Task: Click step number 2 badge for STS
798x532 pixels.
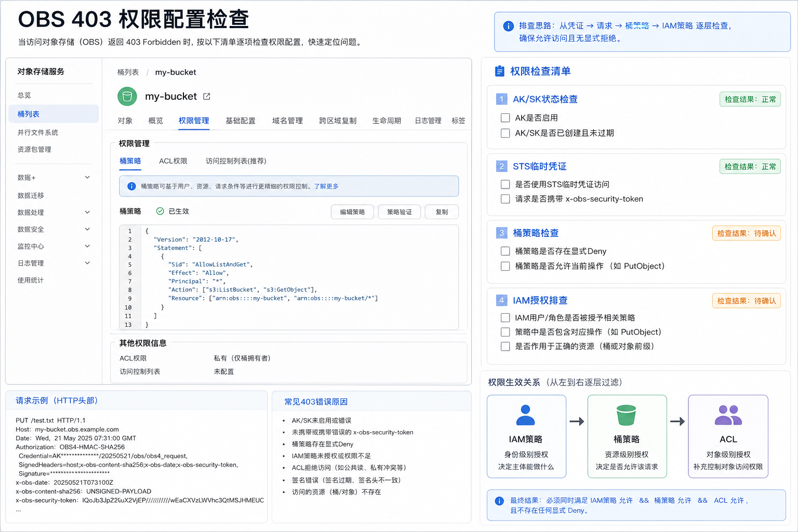Action: [x=501, y=166]
